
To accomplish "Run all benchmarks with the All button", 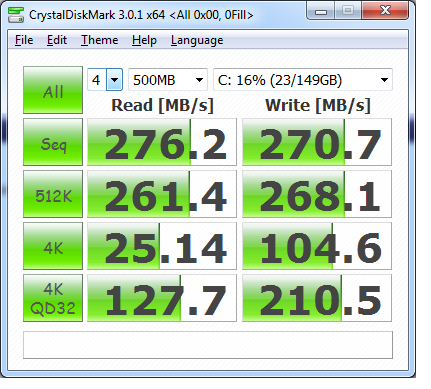I will point(53,90).
